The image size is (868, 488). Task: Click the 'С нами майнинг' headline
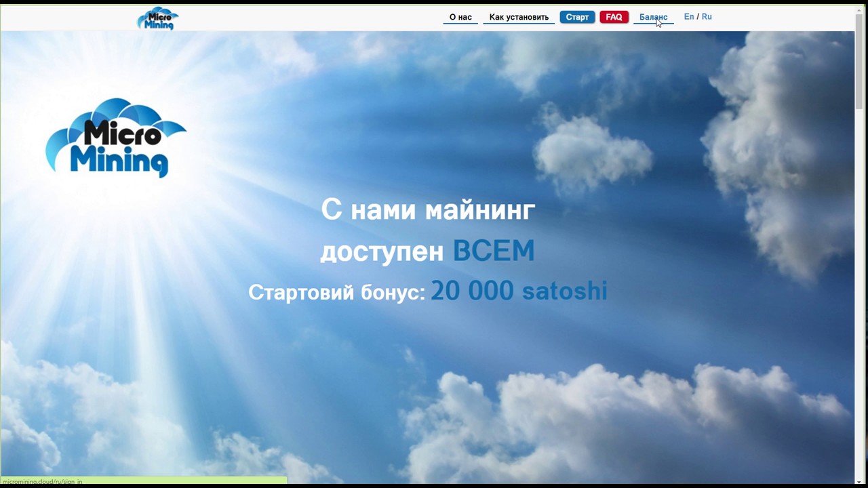(x=428, y=210)
